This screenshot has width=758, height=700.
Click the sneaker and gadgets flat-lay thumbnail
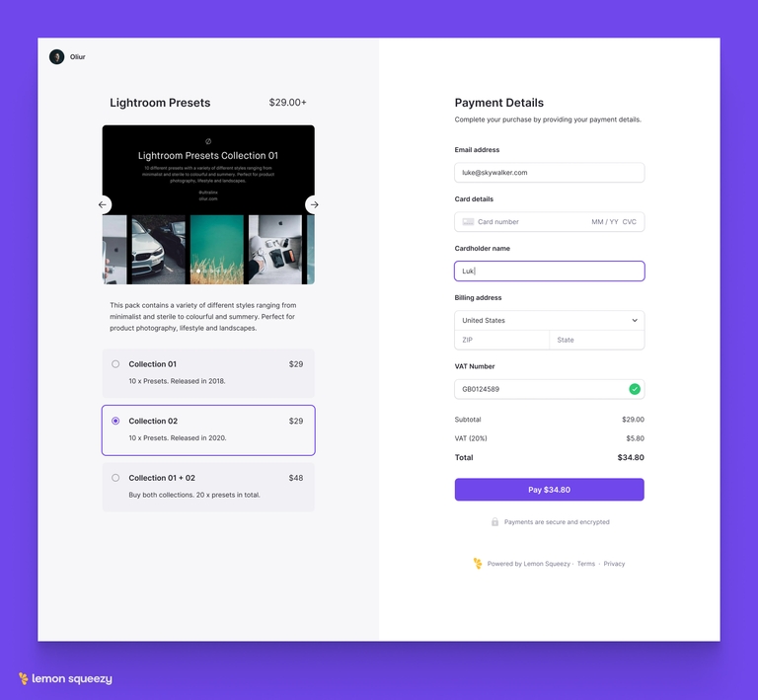(275, 250)
